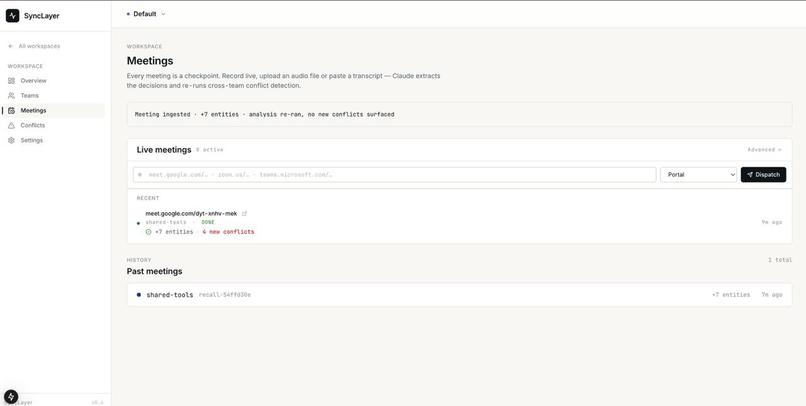Click the '+7 entities' check circle icon

[149, 232]
